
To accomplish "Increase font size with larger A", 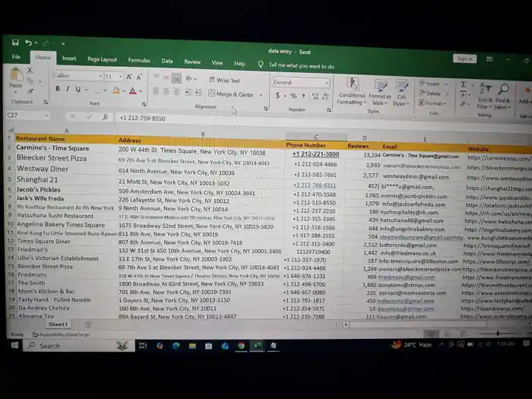I will 129,77.
